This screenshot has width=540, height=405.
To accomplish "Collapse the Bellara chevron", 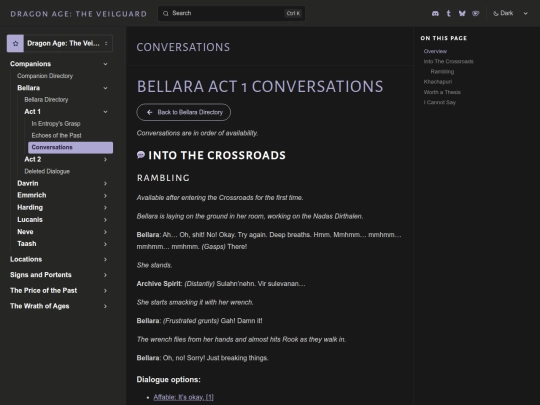I will pos(105,88).
